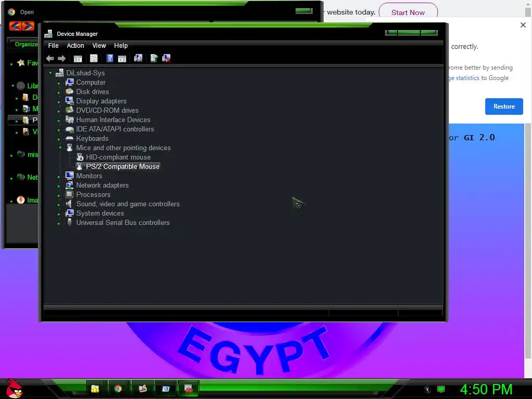Click the Angry Birds start button
This screenshot has height=399, width=532.
14,388
